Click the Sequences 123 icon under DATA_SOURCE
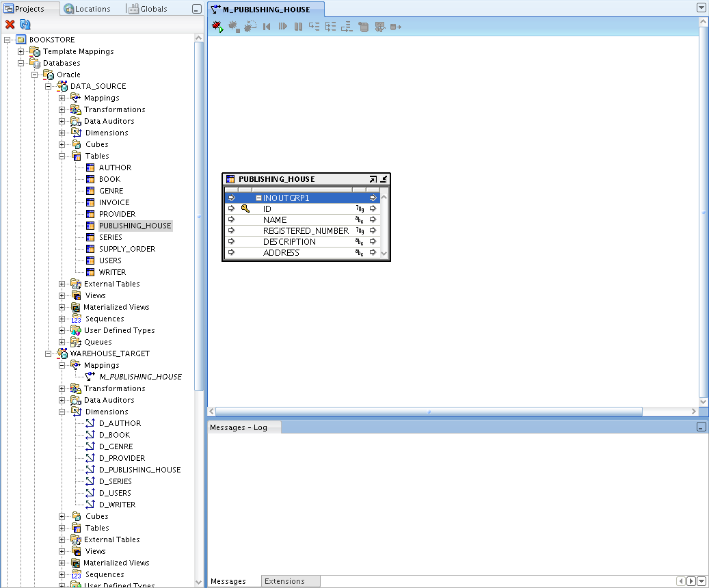 (76, 319)
